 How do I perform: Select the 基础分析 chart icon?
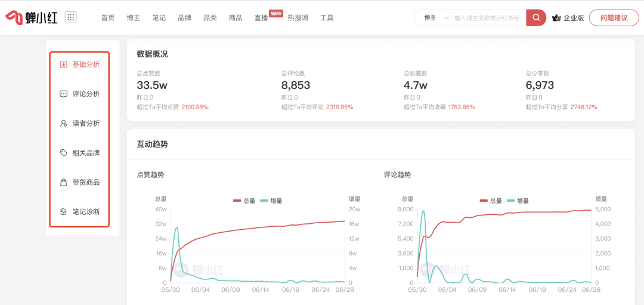(x=64, y=64)
